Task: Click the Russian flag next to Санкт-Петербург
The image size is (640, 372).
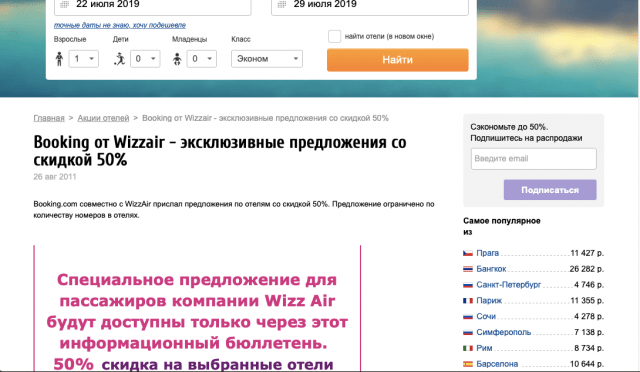Action: pos(468,285)
